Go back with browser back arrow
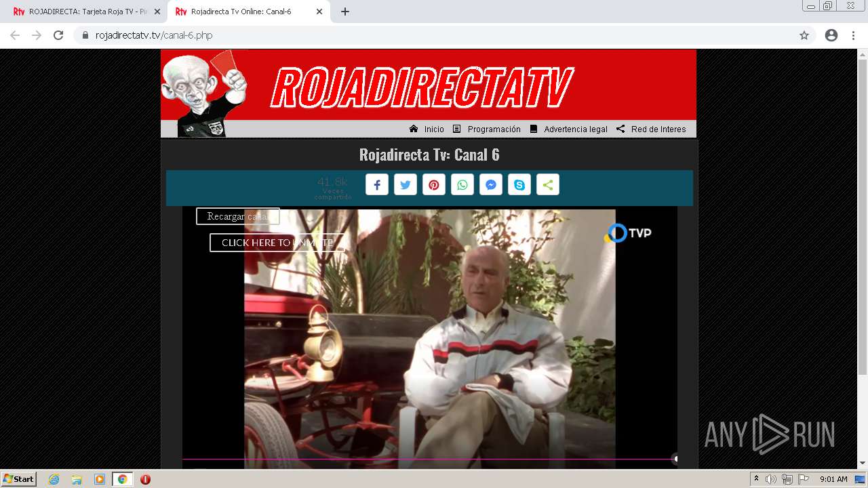The height and width of the screenshot is (488, 868). [x=15, y=35]
